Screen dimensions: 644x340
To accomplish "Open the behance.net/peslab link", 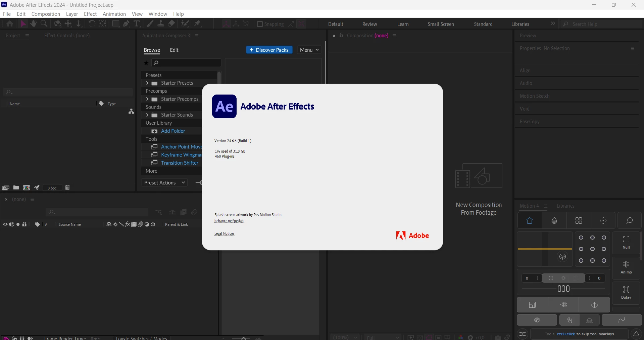I will (x=230, y=221).
